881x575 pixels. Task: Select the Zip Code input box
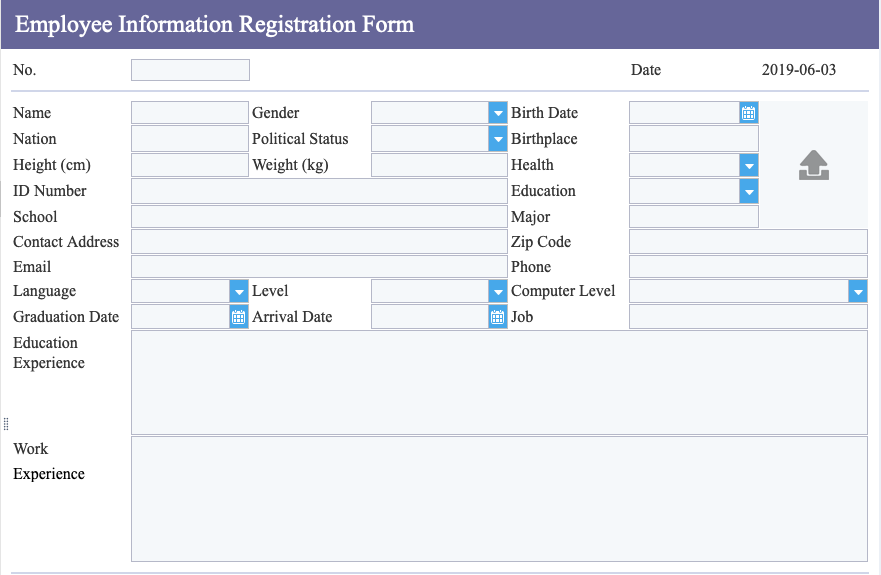pos(748,242)
